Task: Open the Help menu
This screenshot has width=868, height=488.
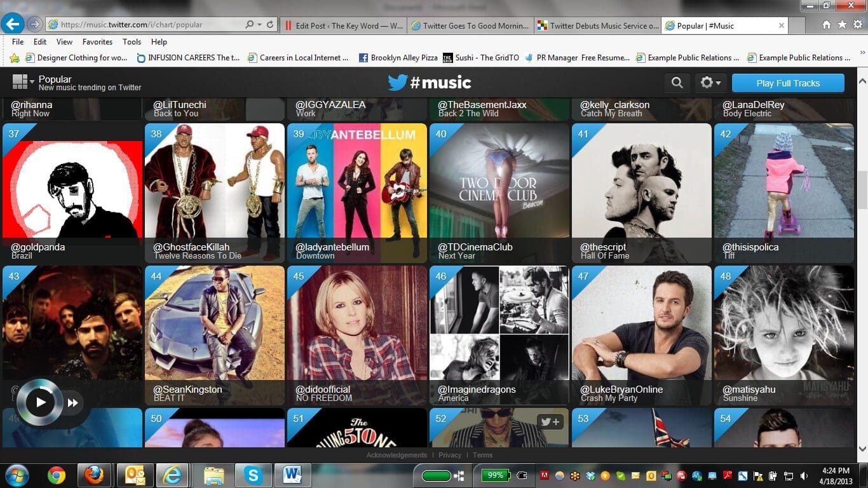Action: (x=159, y=42)
